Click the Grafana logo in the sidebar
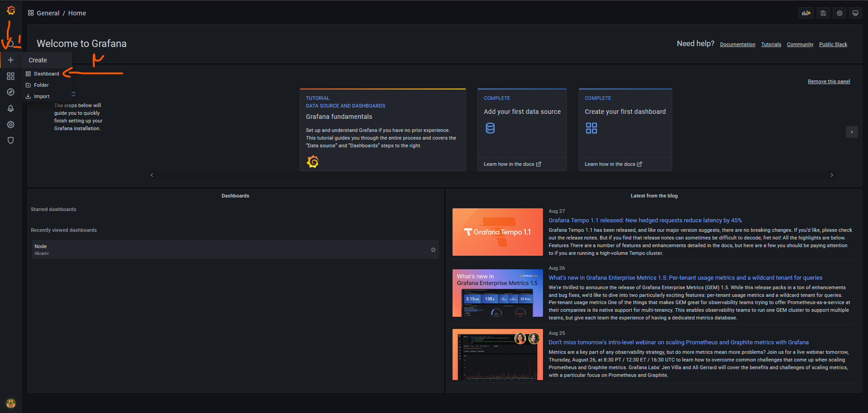Image resolution: width=868 pixels, height=413 pixels. (11, 10)
